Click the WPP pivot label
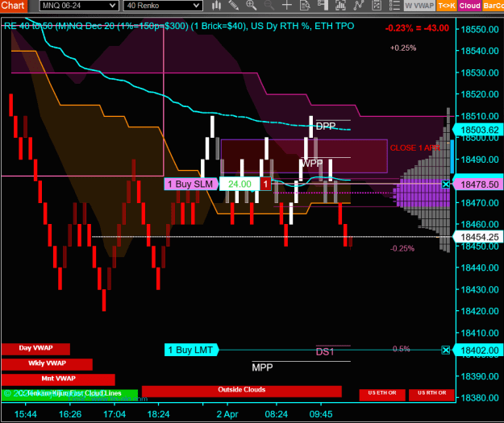This screenshot has height=423, width=504. click(x=312, y=164)
